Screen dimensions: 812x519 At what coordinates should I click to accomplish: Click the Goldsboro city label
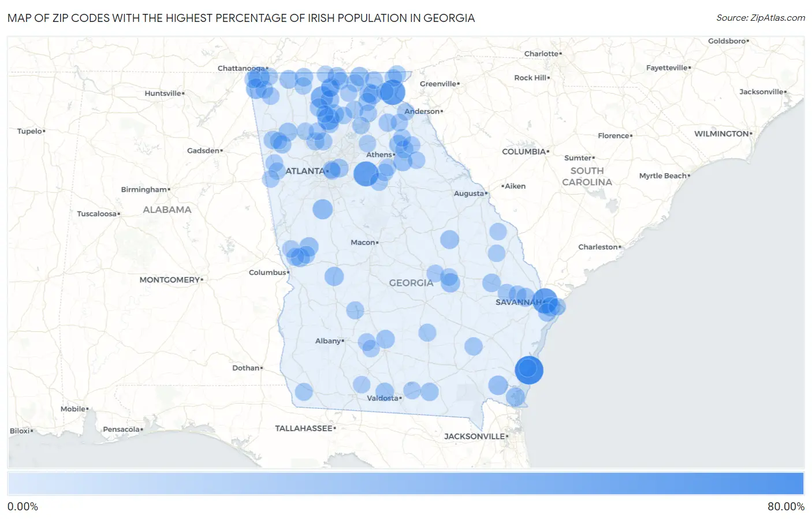click(x=727, y=42)
